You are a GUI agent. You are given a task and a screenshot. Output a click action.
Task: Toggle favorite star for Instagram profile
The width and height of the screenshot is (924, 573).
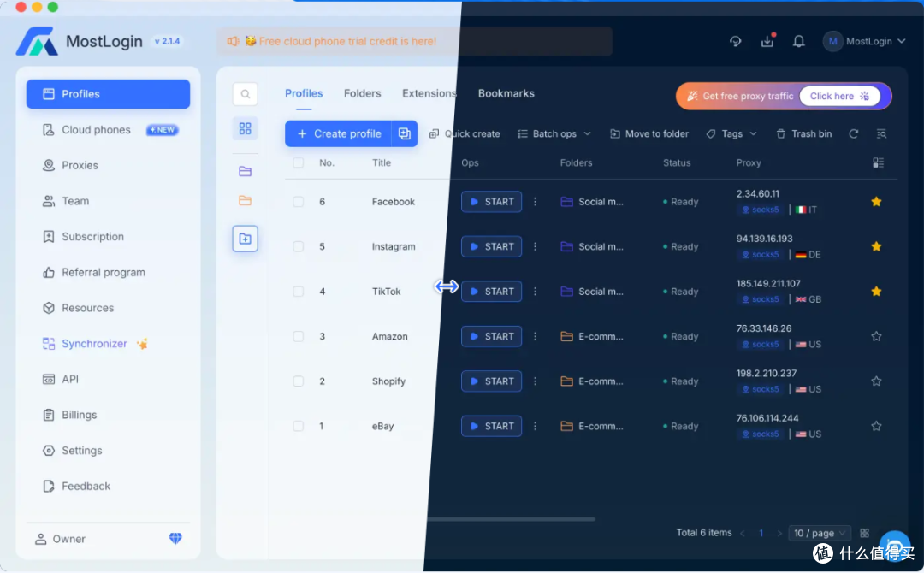[876, 246]
